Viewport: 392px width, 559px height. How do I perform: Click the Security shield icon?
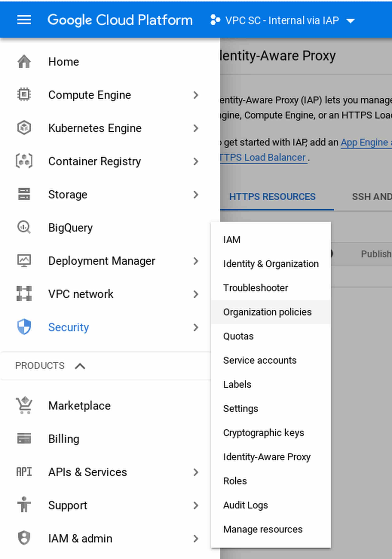point(24,327)
